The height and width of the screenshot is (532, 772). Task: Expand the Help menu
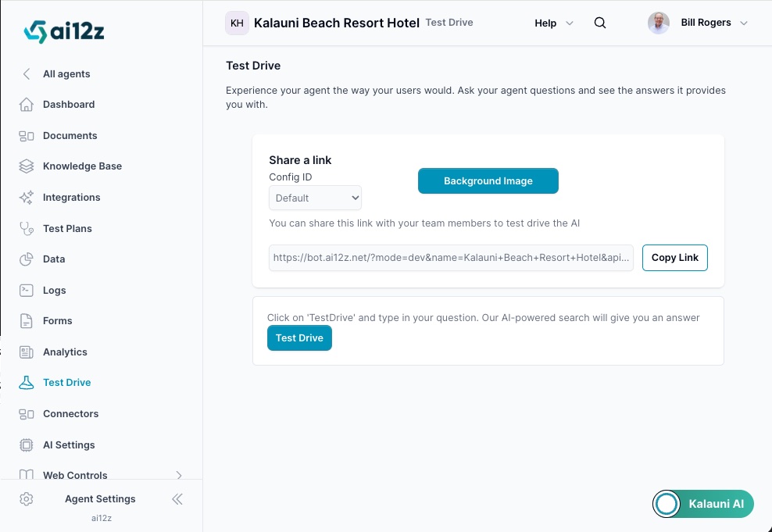click(x=553, y=23)
